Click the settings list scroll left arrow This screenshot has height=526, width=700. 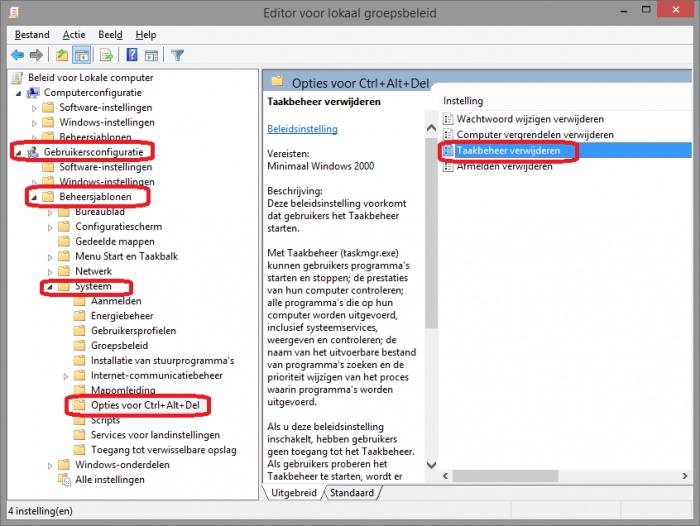[445, 476]
